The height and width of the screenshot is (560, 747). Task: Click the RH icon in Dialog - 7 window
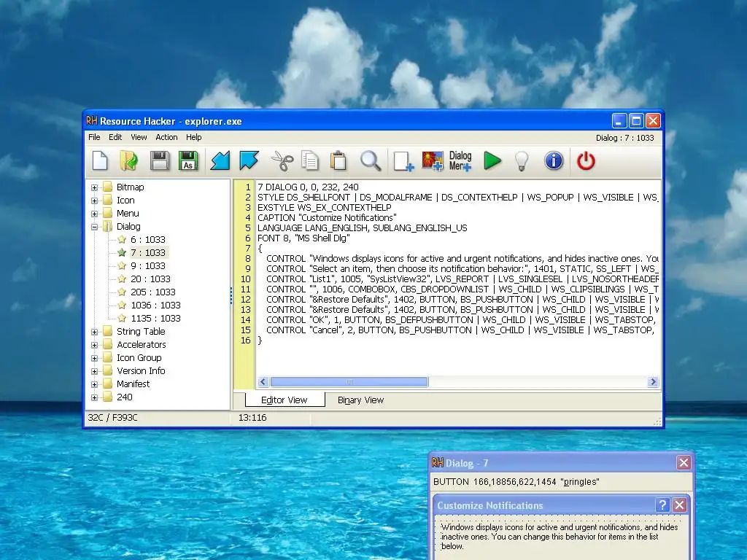[438, 463]
